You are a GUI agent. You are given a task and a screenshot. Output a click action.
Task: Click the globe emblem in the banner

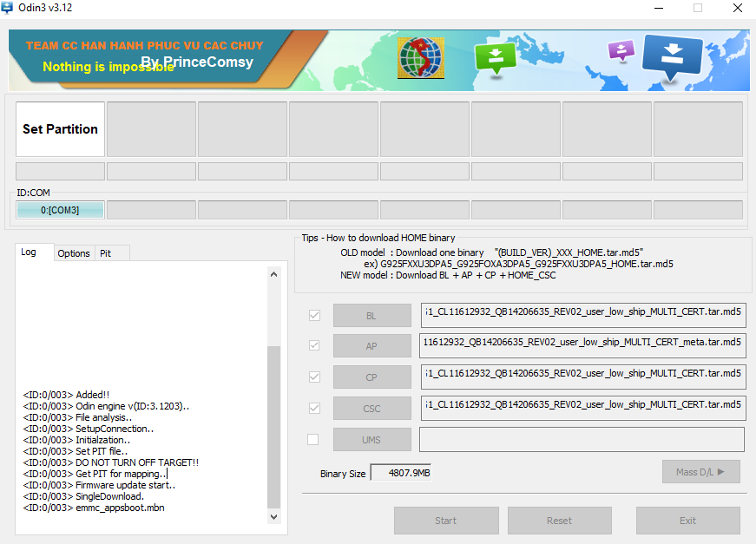pyautogui.click(x=421, y=58)
